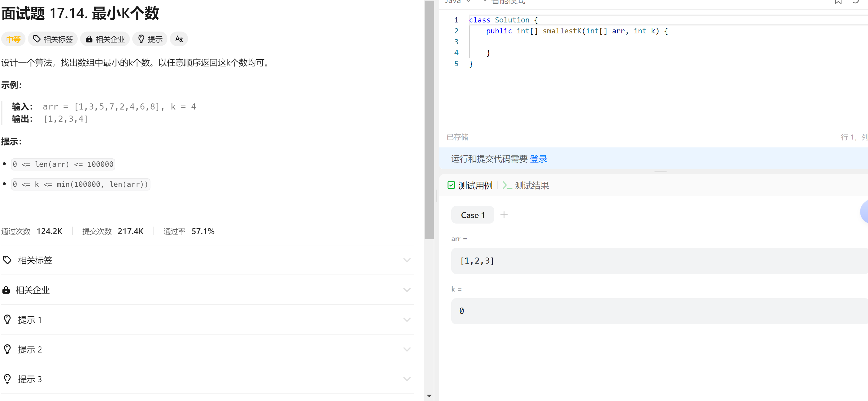Click the 中等 difficulty badge

tap(13, 39)
